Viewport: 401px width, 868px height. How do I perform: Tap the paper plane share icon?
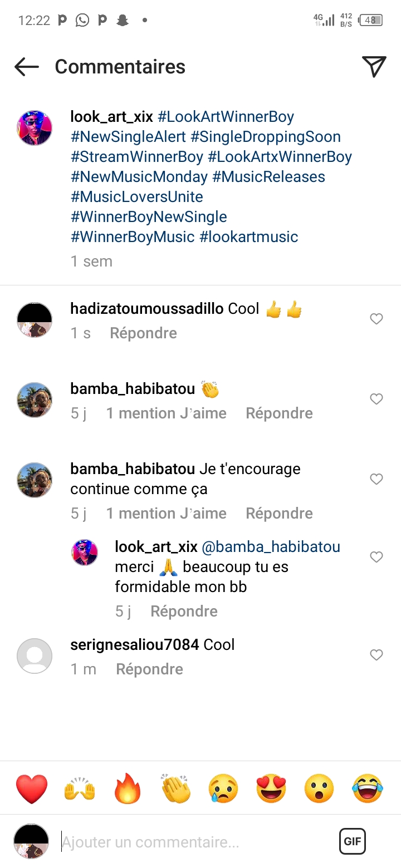click(374, 67)
